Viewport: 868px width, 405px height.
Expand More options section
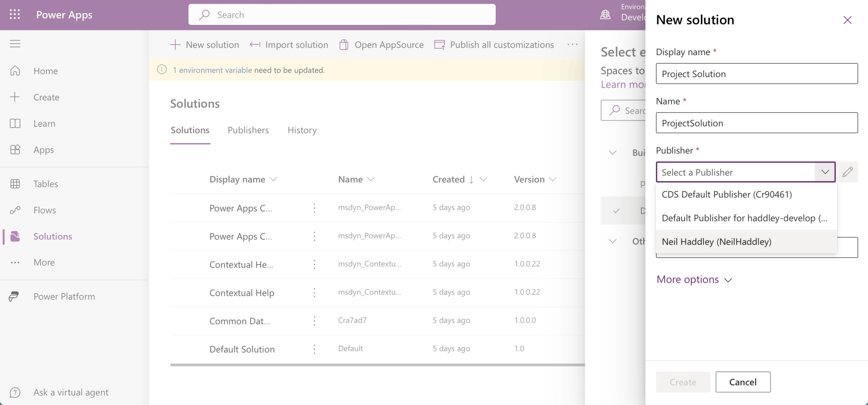pyautogui.click(x=694, y=279)
